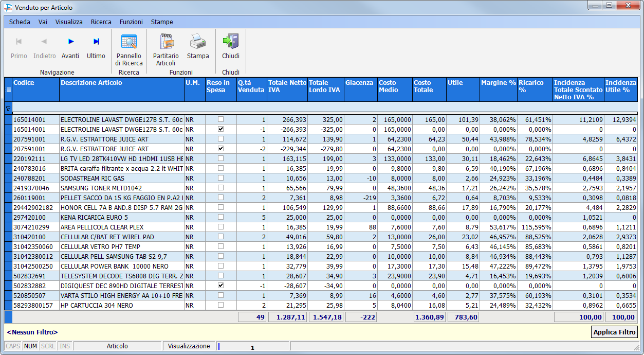The image size is (644, 355).
Task: Sort by the Margine % column header
Action: pos(499,90)
